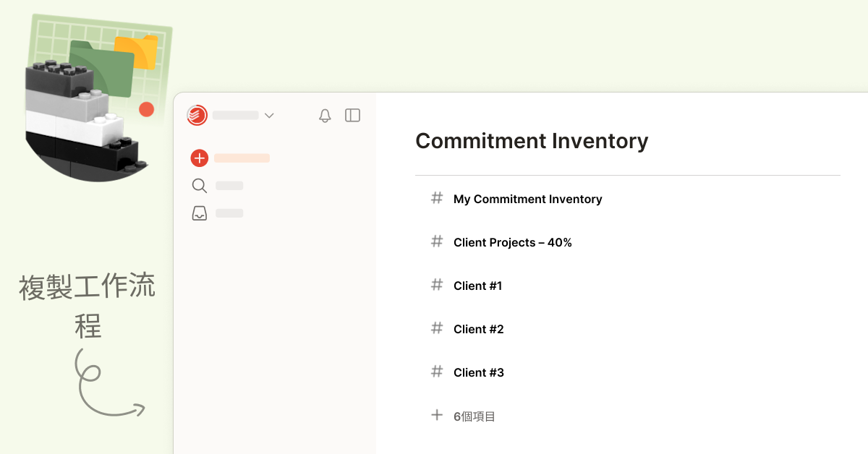The width and height of the screenshot is (868, 454).
Task: Toggle the sidebar panel icon
Action: pos(352,115)
